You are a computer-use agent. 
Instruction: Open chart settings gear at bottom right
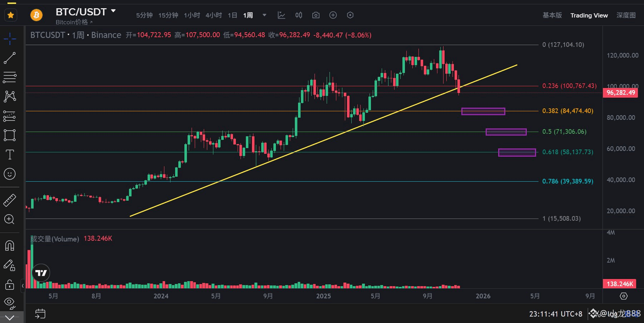tap(624, 296)
